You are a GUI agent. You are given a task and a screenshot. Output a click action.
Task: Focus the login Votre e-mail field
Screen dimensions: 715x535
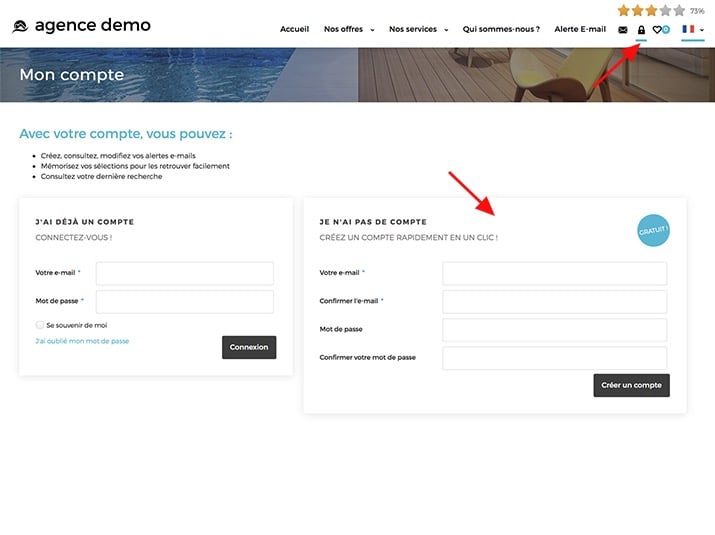tap(184, 273)
